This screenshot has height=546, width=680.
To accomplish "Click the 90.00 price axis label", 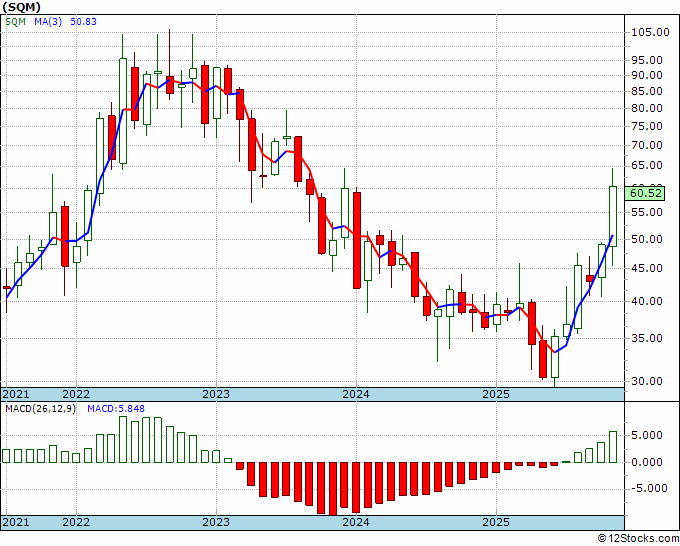I will click(x=647, y=75).
